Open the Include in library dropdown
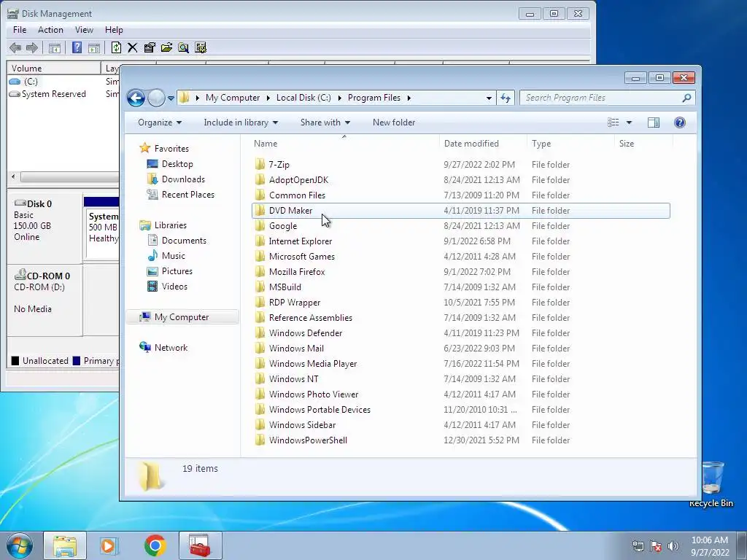The width and height of the screenshot is (747, 560). click(241, 122)
